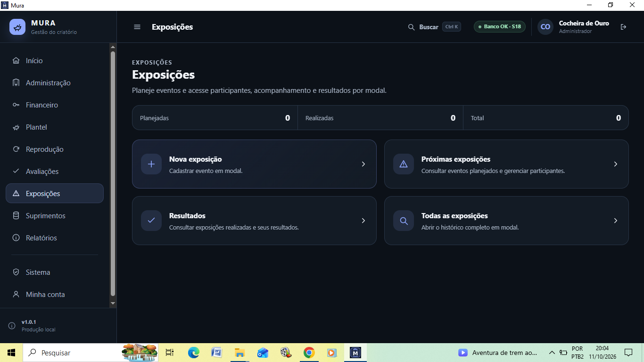Select Avaliações in the sidebar
The width and height of the screenshot is (644, 362).
pyautogui.click(x=55, y=172)
